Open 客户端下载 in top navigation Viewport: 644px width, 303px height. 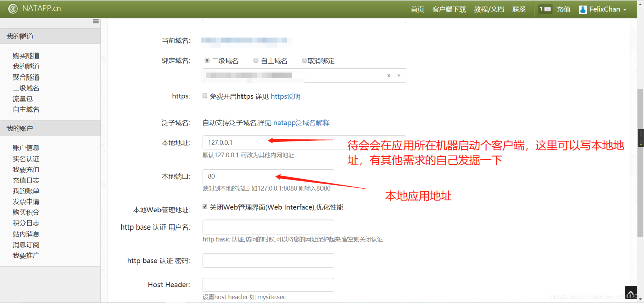tap(449, 9)
